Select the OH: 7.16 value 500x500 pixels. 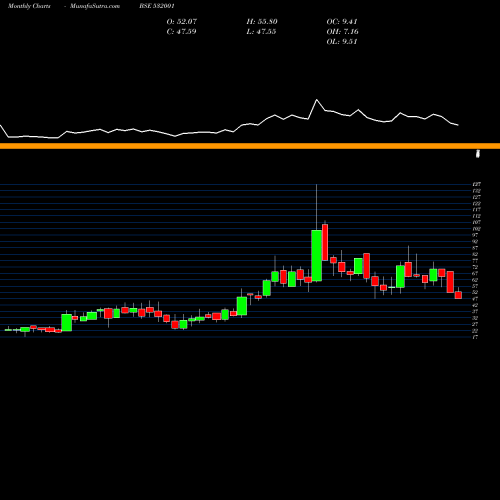342,32
